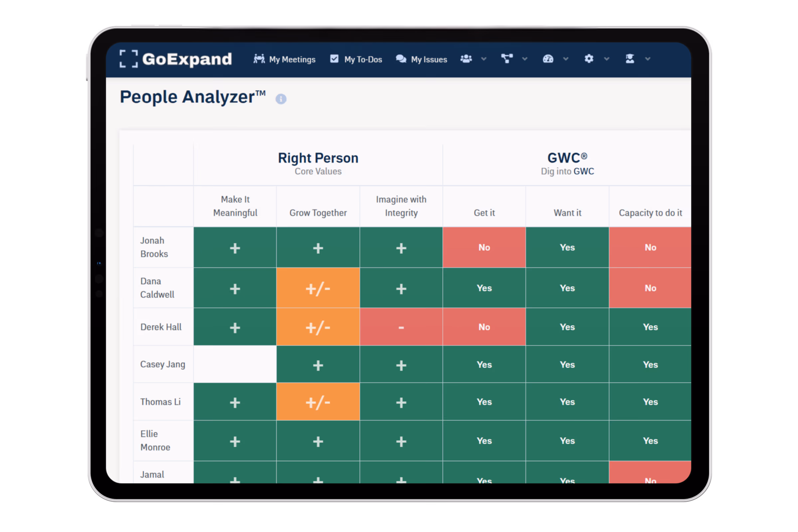Screen dimensions: 798x532
Task: Click Casey Jang empty Make It Meaningful cell
Action: point(235,364)
